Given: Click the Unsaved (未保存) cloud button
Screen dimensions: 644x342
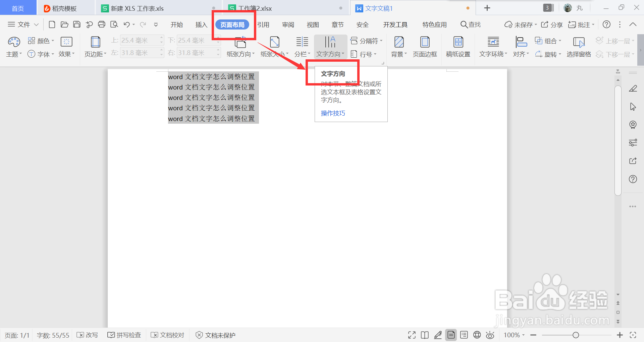Looking at the screenshot, I should 521,24.
